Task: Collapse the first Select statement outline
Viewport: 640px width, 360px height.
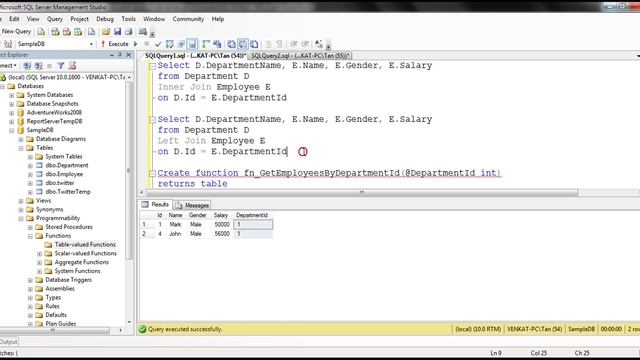Action: [x=152, y=66]
